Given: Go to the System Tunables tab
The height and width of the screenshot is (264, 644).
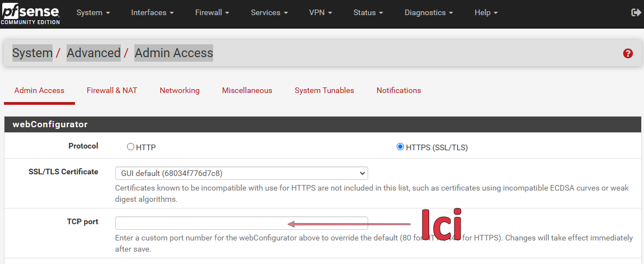Looking at the screenshot, I should coord(325,90).
